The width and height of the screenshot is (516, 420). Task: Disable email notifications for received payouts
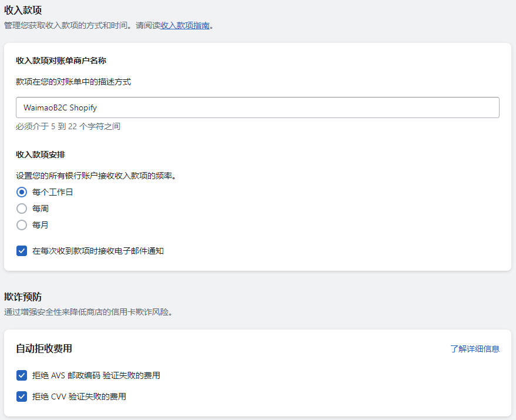(x=21, y=251)
